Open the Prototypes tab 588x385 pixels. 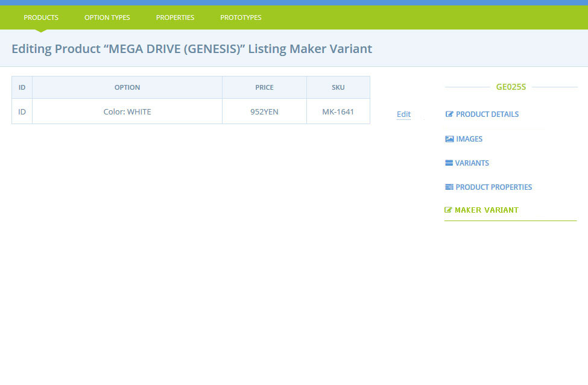pyautogui.click(x=241, y=17)
